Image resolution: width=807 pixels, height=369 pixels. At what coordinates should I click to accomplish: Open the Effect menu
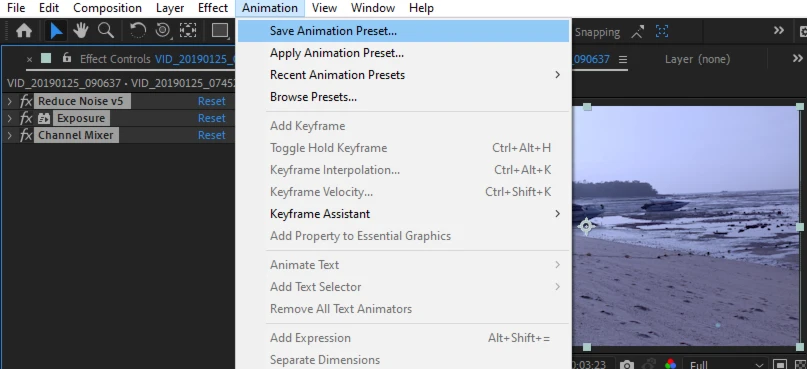(x=213, y=8)
